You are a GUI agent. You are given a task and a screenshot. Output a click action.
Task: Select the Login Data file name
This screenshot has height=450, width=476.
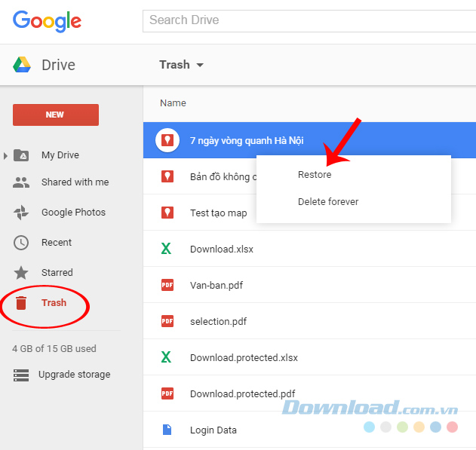pyautogui.click(x=213, y=430)
